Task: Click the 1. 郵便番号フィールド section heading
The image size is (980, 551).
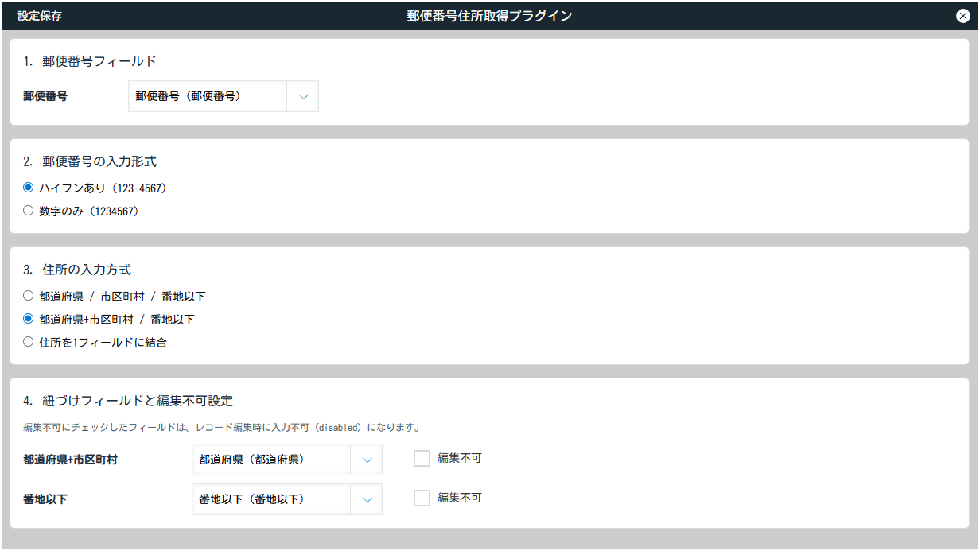Action: coord(90,61)
